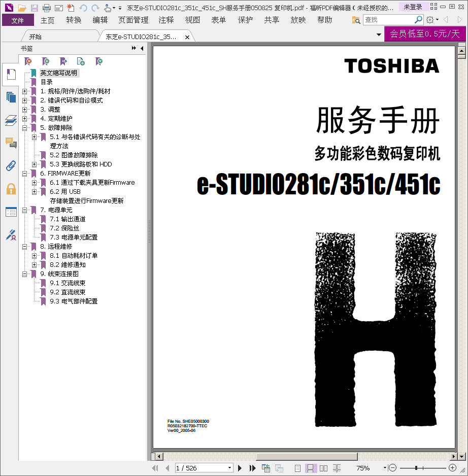Open the 主页 ribbon tab
The image size is (468, 476).
coord(47,20)
